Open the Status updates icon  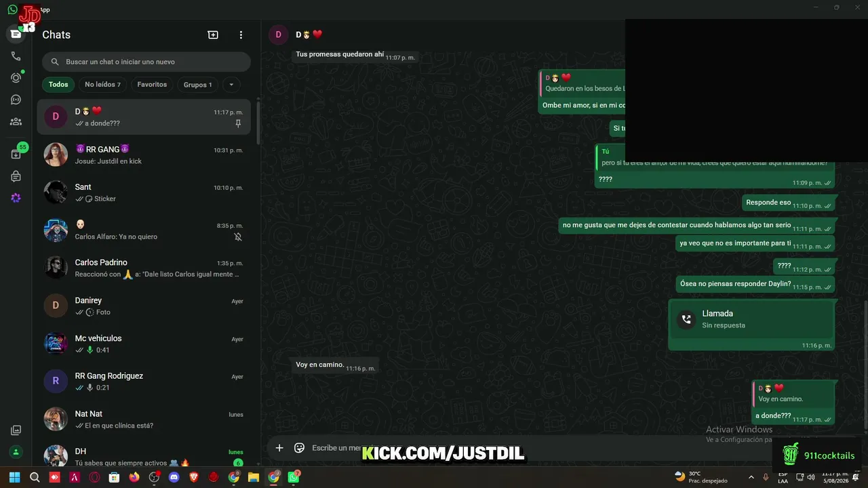(x=16, y=78)
